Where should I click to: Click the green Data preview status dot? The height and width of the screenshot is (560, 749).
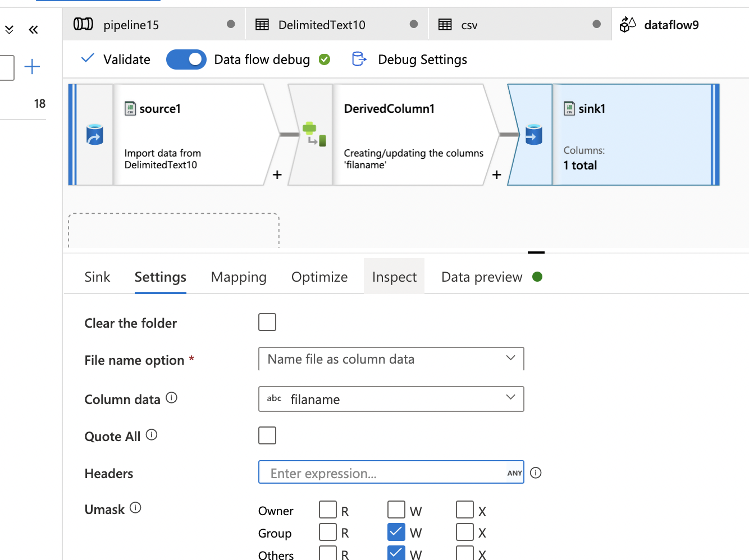point(537,277)
